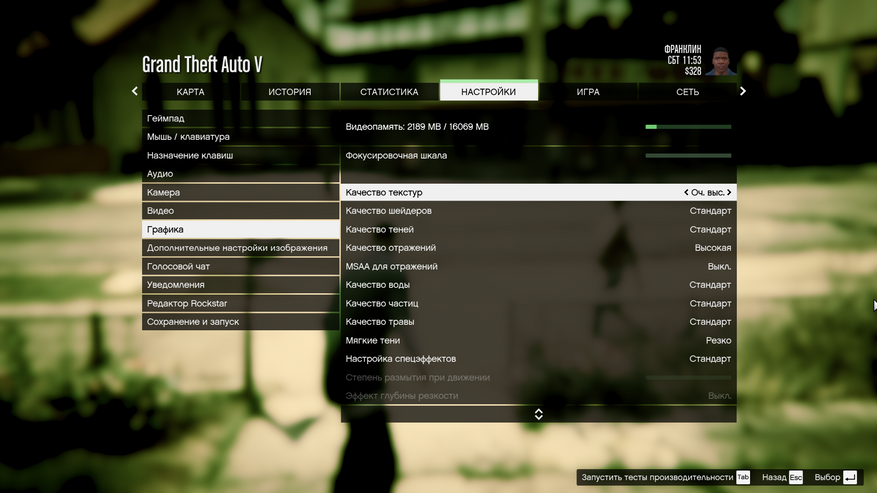
Task: Click the Фокусировочная шкала label
Action: click(x=396, y=156)
